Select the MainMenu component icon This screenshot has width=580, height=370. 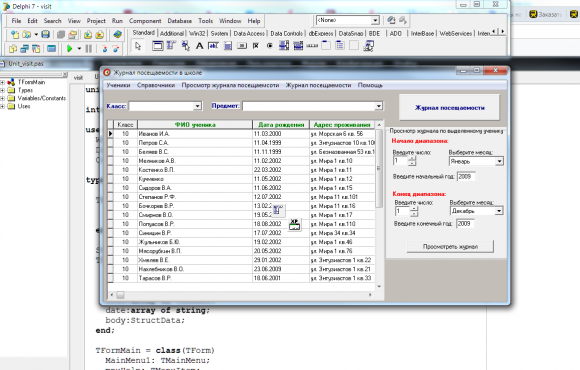(171, 46)
